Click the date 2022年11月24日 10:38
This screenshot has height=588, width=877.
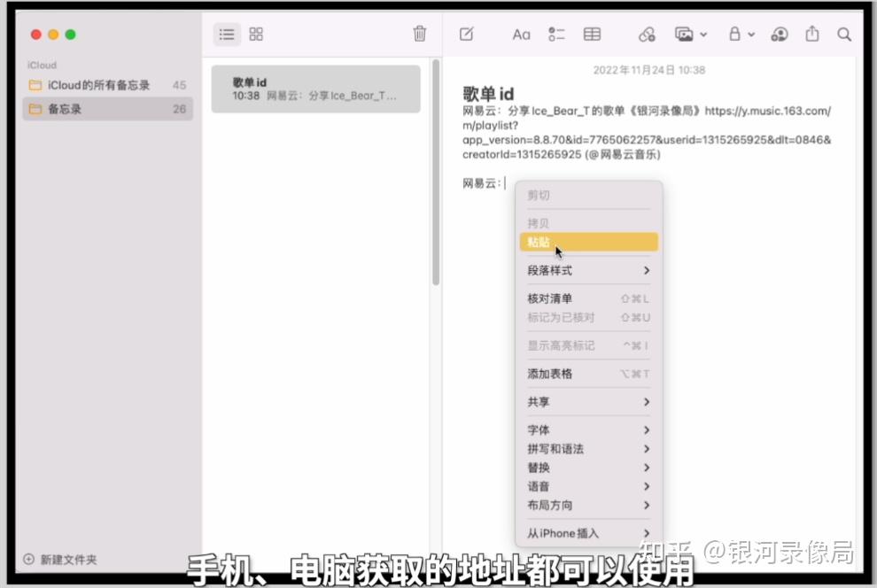pos(648,70)
